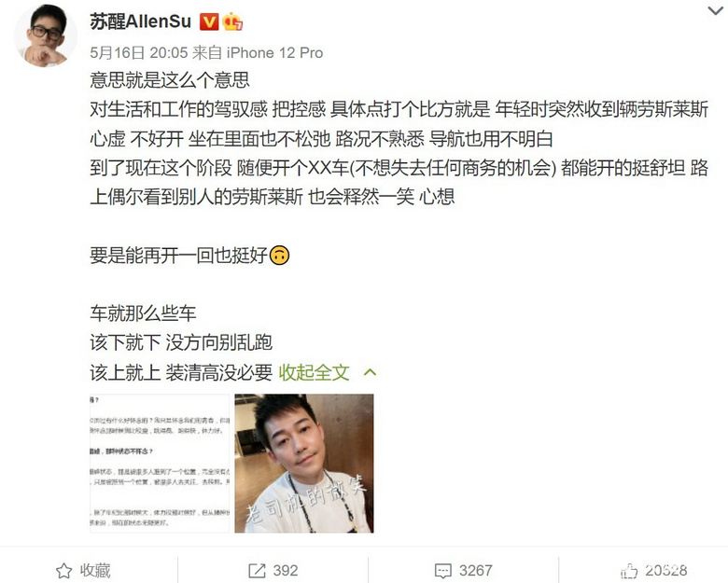Click the 苏醒AllenSu username link

[140, 21]
